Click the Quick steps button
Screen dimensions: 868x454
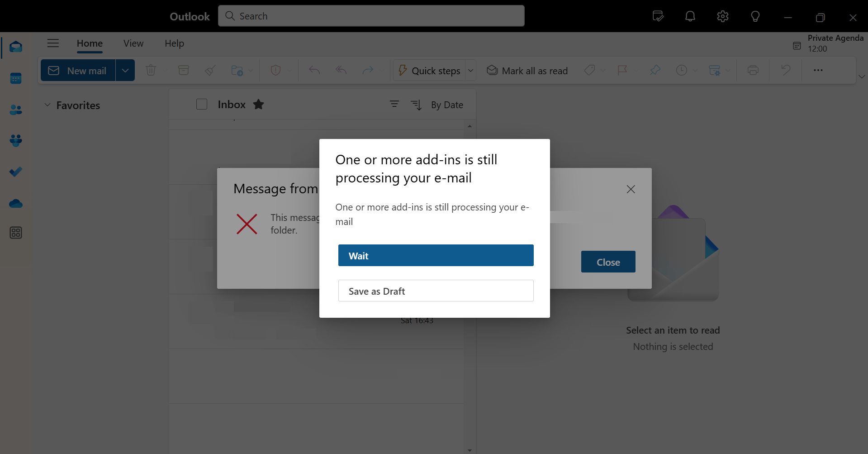tap(429, 70)
